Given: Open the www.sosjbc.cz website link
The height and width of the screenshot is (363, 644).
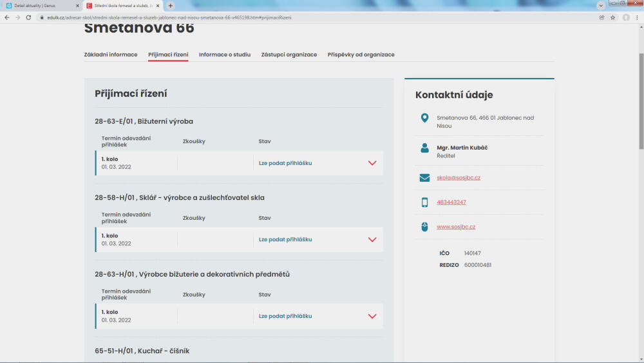Looking at the screenshot, I should point(456,227).
